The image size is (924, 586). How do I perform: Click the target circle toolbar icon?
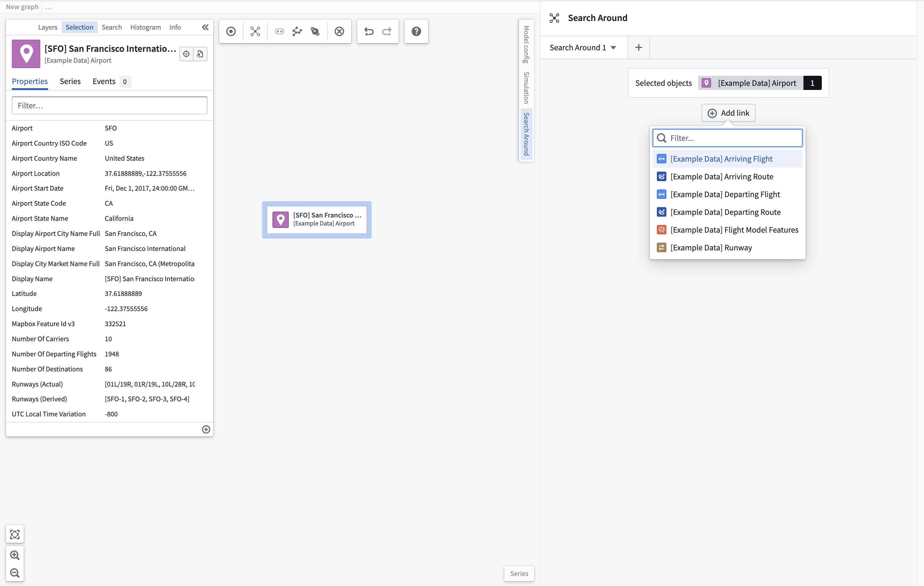click(231, 31)
